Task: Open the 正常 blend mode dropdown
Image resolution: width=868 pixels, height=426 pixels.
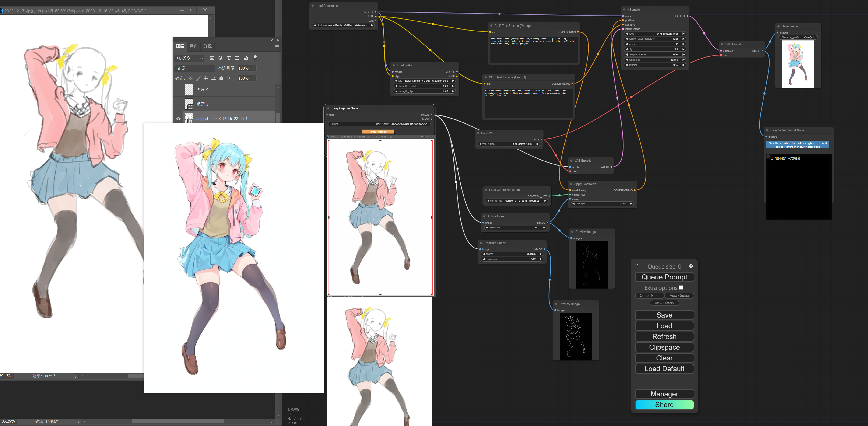Action: pos(195,68)
